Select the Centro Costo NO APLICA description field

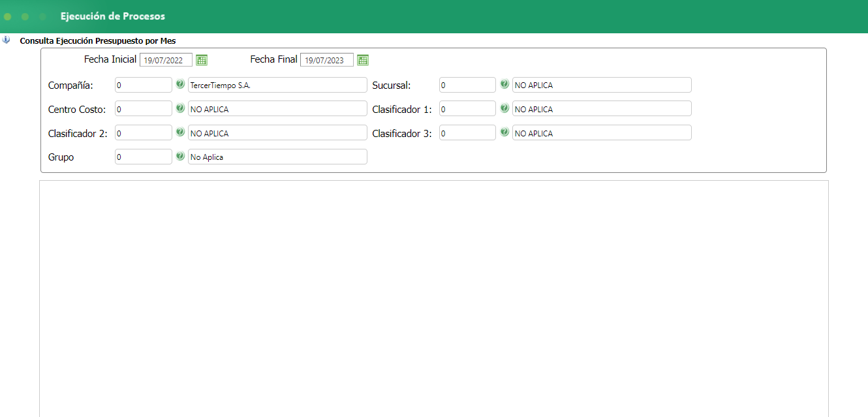tap(277, 109)
